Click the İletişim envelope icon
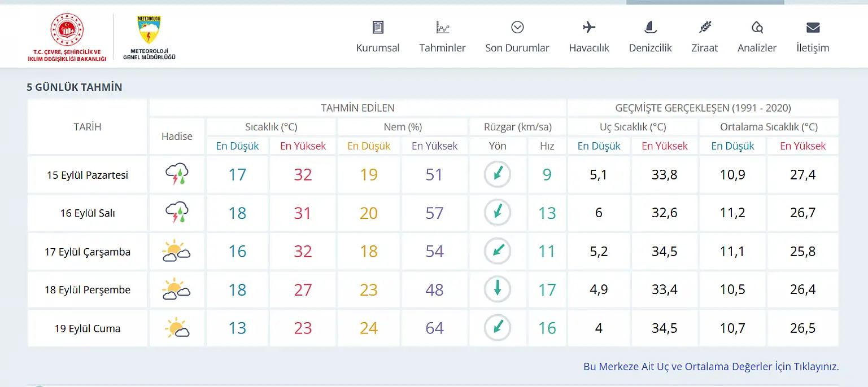Viewport: 868px width, 387px height. coord(813,27)
